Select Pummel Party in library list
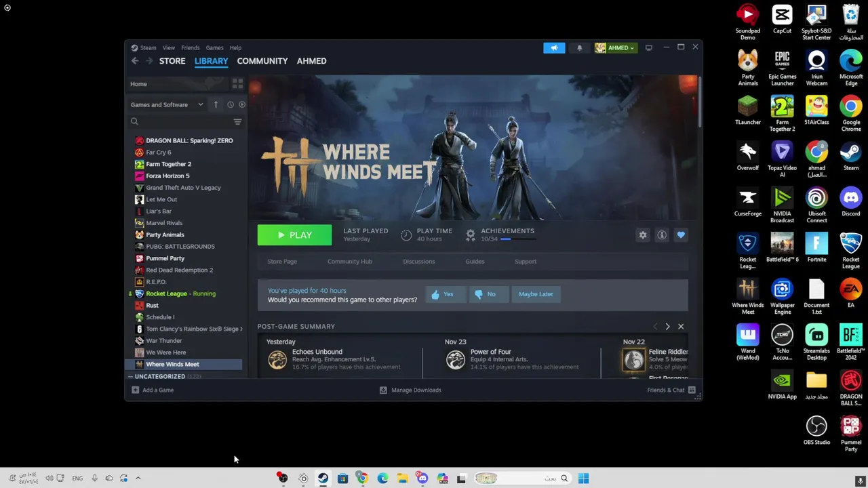 click(x=185, y=258)
